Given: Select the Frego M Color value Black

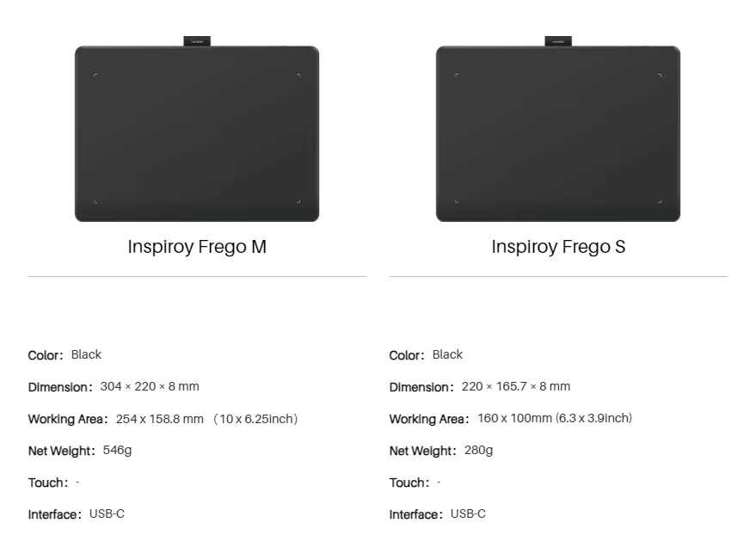Looking at the screenshot, I should [86, 354].
